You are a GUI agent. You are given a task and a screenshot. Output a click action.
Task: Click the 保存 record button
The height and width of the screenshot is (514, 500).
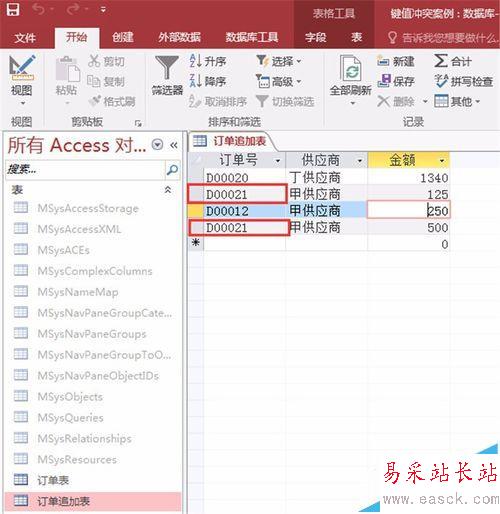396,81
